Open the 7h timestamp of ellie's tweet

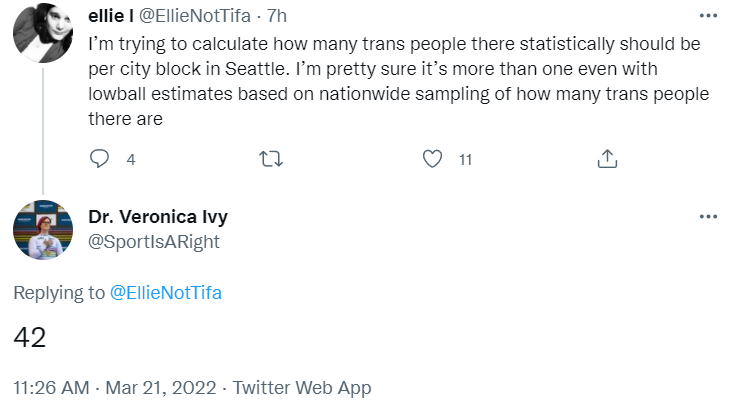(x=277, y=16)
